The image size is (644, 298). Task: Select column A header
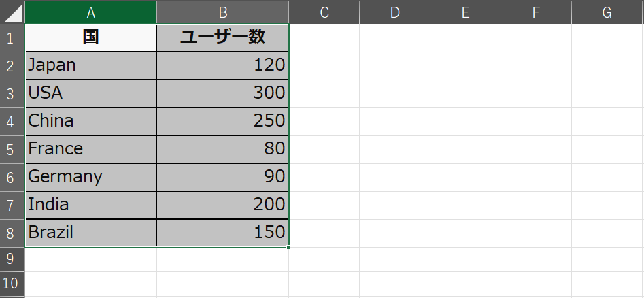coord(90,12)
